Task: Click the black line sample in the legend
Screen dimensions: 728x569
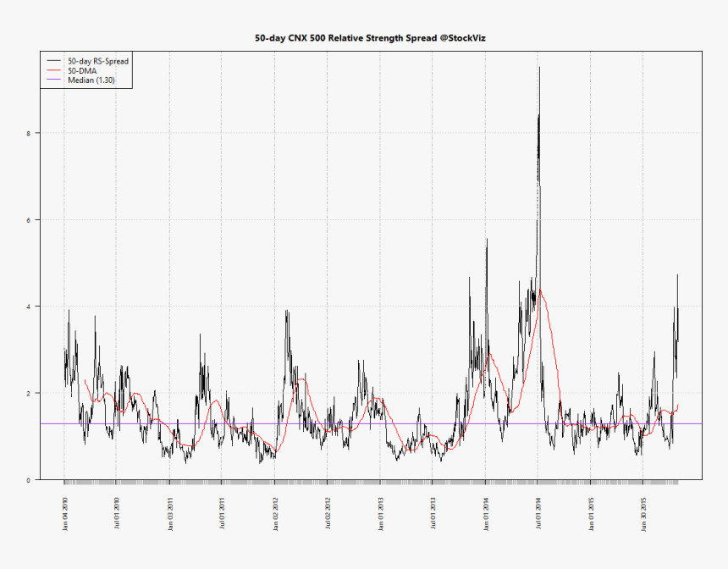Action: tap(54, 61)
